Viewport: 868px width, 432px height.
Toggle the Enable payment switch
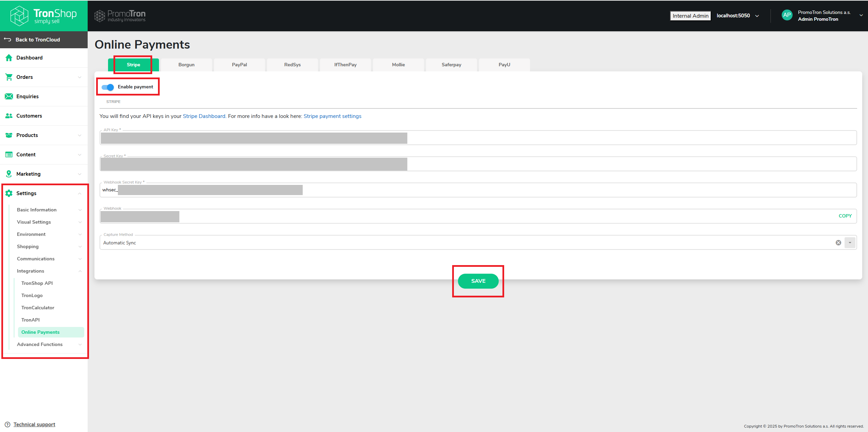[x=108, y=87]
